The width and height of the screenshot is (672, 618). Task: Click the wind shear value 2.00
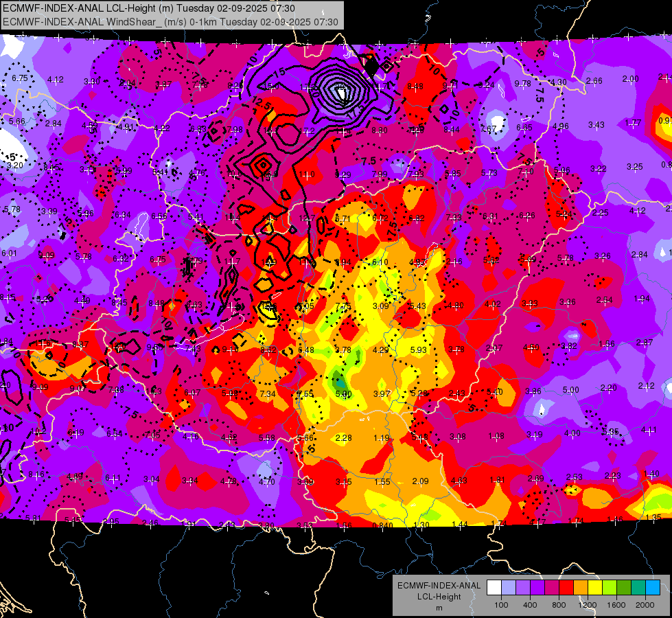(630, 79)
